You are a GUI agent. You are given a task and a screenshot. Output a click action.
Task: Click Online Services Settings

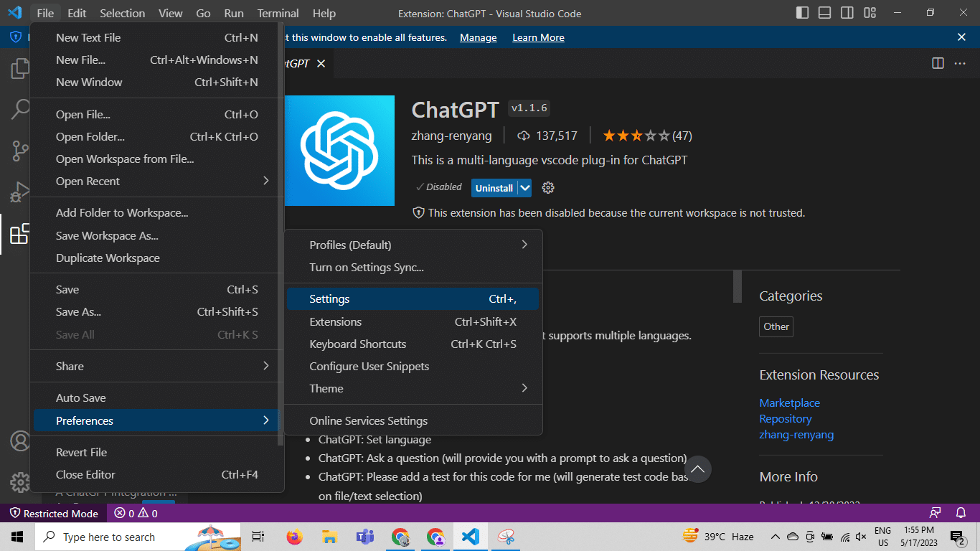coord(413,420)
